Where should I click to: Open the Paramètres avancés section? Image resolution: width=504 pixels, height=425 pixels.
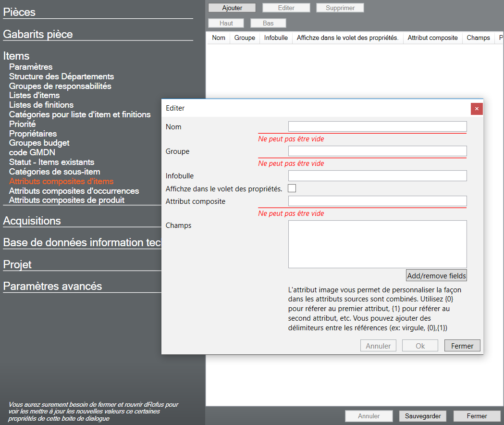point(52,286)
